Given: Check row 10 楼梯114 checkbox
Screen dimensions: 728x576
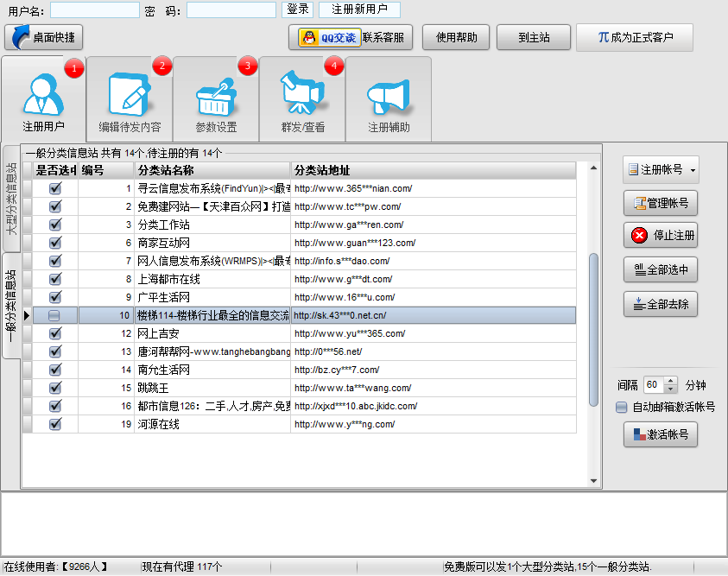Looking at the screenshot, I should [x=54, y=315].
